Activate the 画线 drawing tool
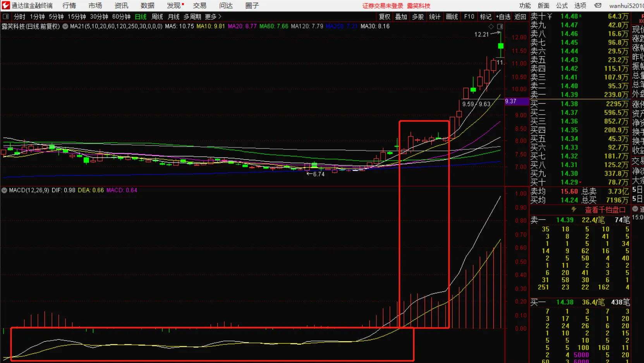 (452, 17)
